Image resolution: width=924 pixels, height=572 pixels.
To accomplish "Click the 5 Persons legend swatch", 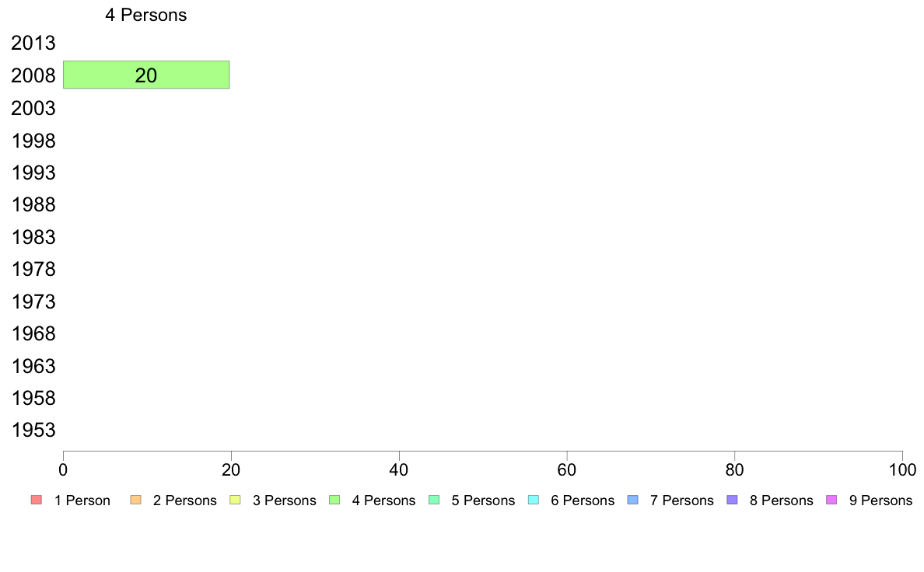I will [x=433, y=500].
